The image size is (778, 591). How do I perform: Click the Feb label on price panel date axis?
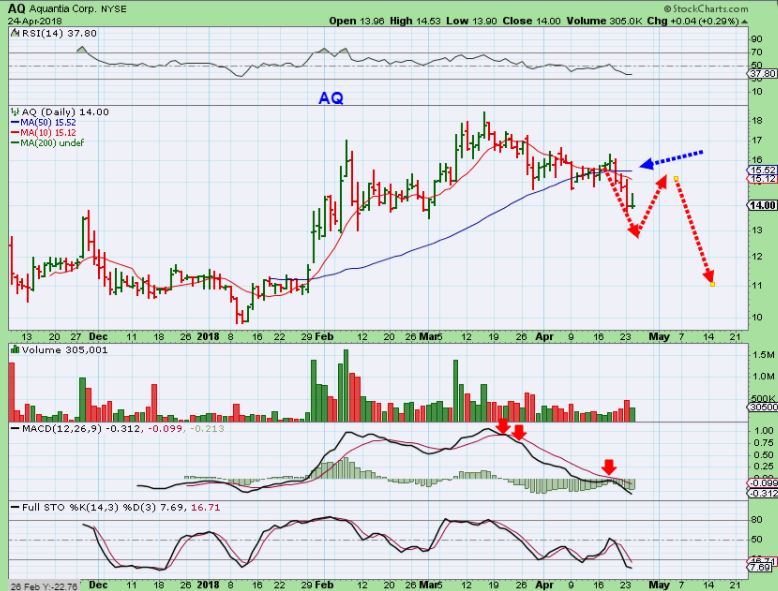[x=324, y=336]
